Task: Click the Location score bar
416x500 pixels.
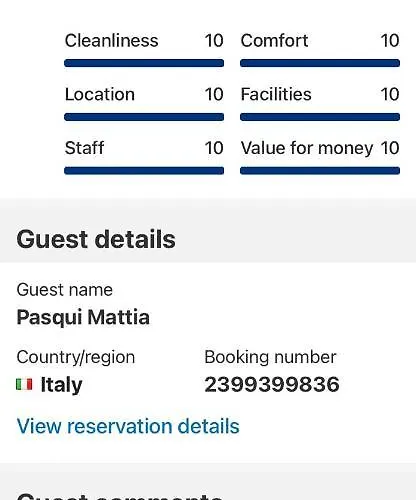Action: tap(144, 117)
